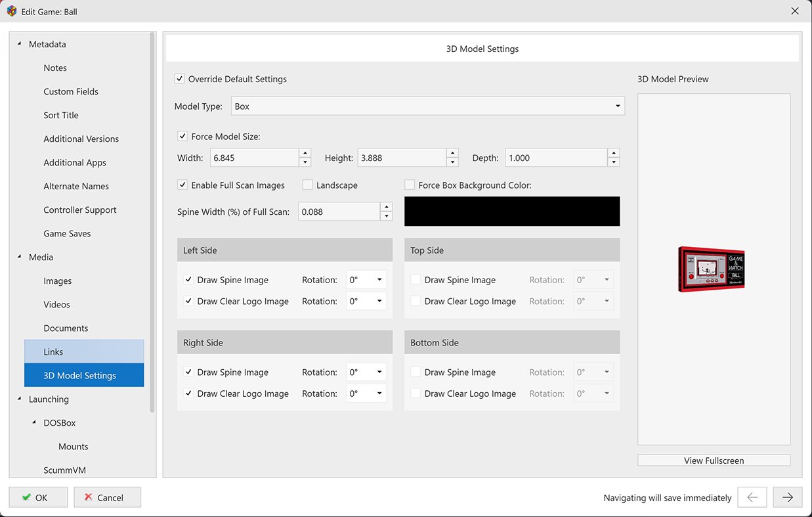Screen dimensions: 812x517
Task: Open Controller Support page
Action: point(80,210)
